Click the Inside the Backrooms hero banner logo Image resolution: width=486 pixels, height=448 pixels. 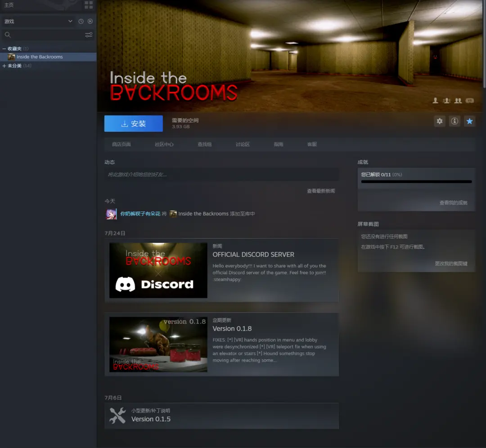click(x=174, y=86)
